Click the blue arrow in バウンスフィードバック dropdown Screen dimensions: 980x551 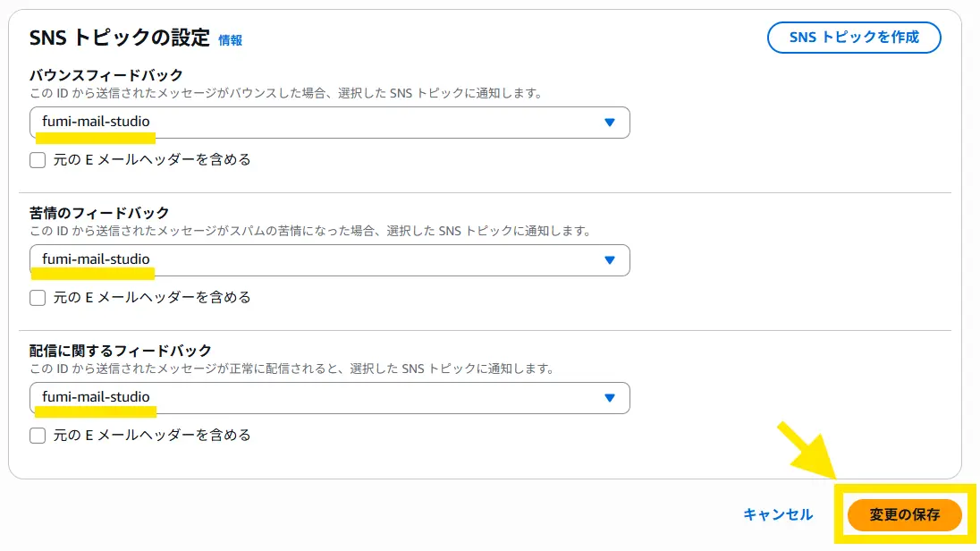[x=610, y=123]
